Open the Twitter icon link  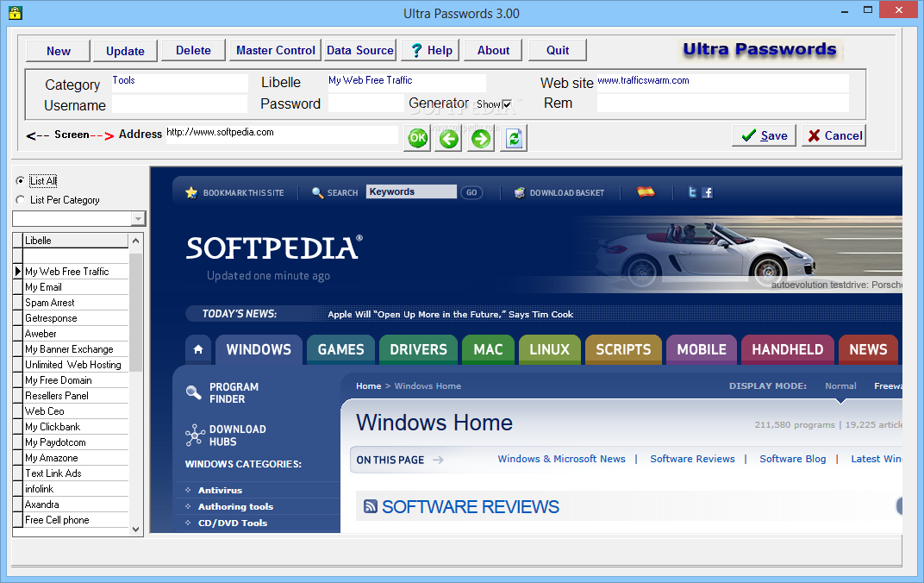click(692, 192)
